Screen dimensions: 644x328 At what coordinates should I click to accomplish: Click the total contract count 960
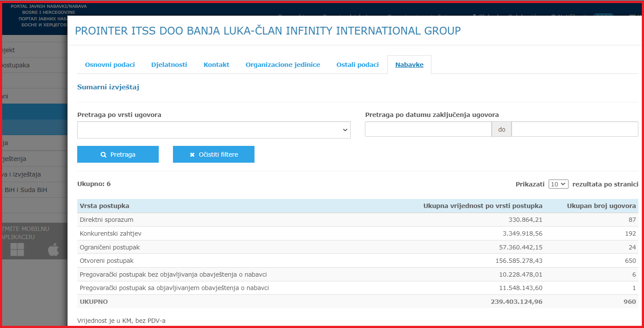click(x=630, y=302)
